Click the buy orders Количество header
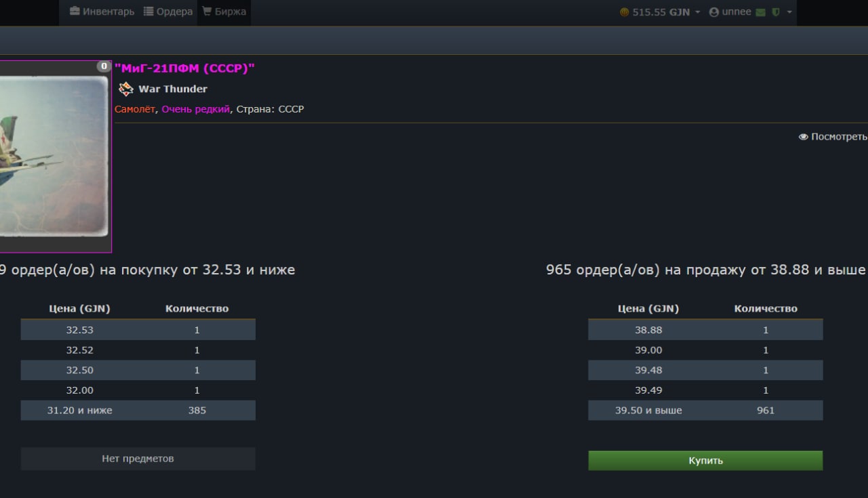The image size is (868, 498). (197, 308)
